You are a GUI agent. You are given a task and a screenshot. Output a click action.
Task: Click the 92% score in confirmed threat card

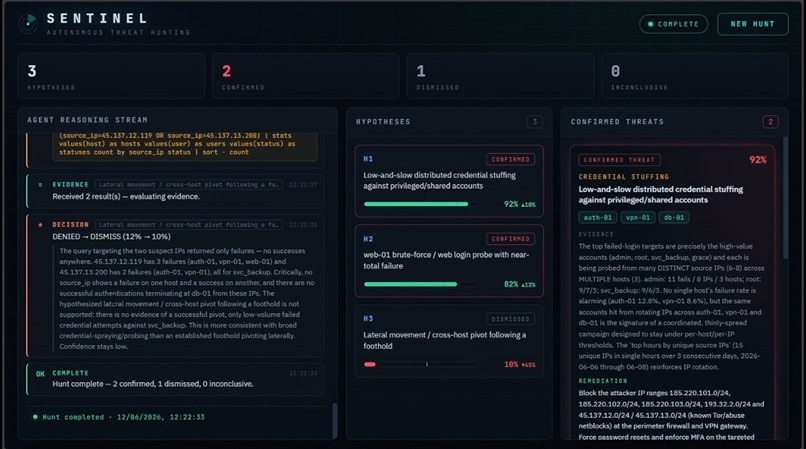758,160
